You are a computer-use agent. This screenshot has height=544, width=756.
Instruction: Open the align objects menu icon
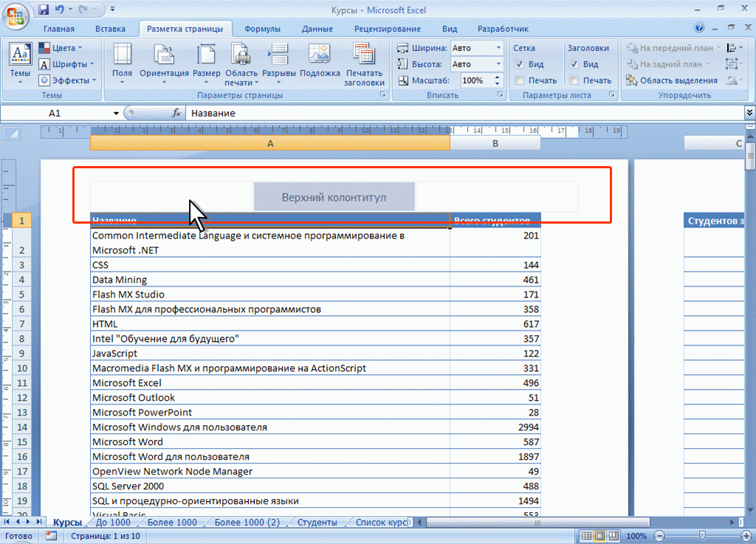pos(735,48)
